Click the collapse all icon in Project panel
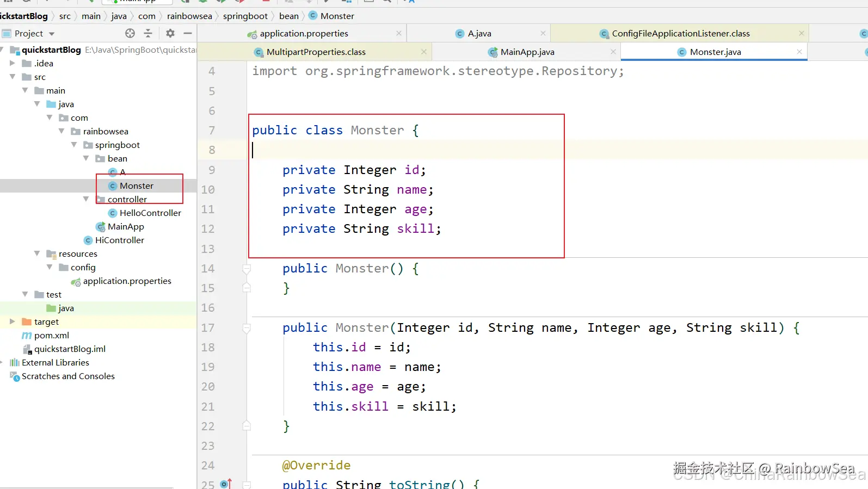Screen dimensions: 868x489 pyautogui.click(x=148, y=33)
